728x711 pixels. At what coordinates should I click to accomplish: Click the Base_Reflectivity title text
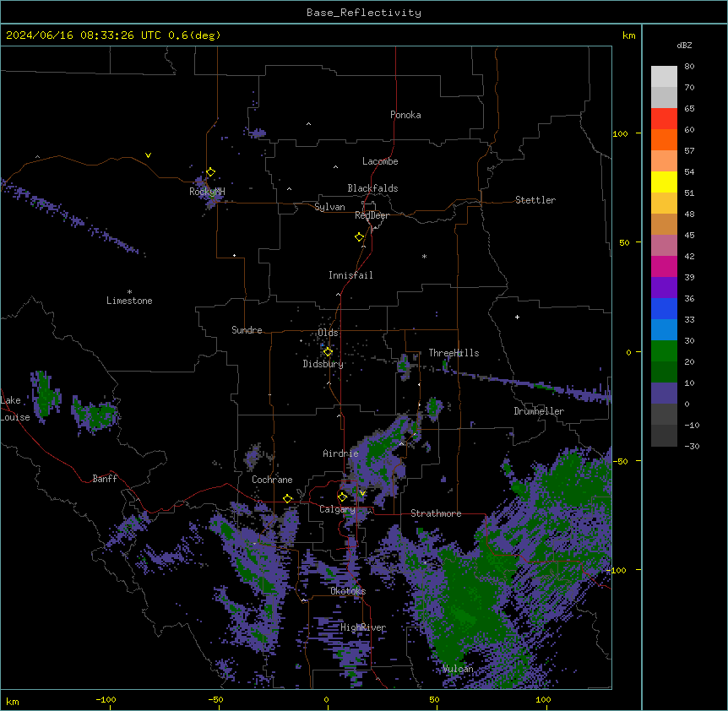(x=364, y=13)
